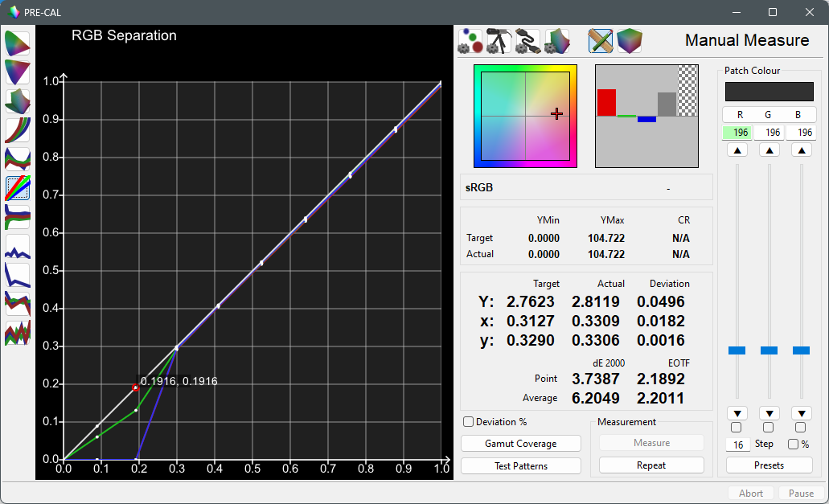Click the Step value field showing 16
This screenshot has width=829, height=504.
(x=738, y=444)
